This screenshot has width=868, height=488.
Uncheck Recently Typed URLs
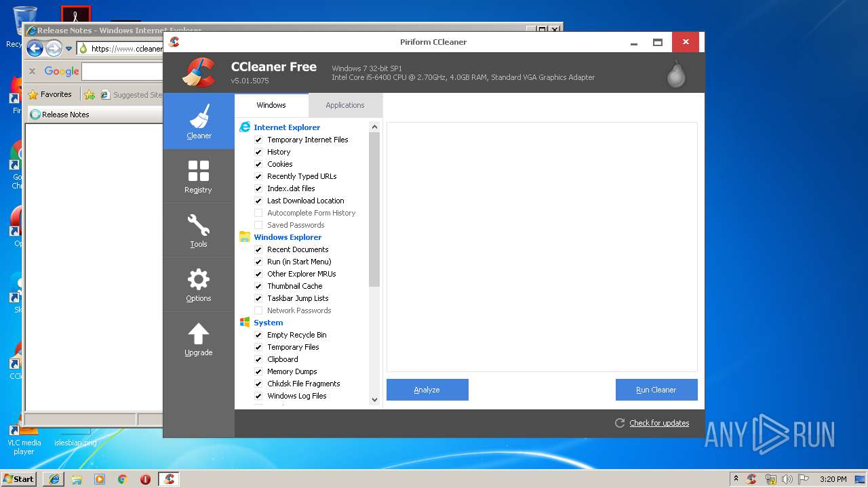[x=258, y=176]
